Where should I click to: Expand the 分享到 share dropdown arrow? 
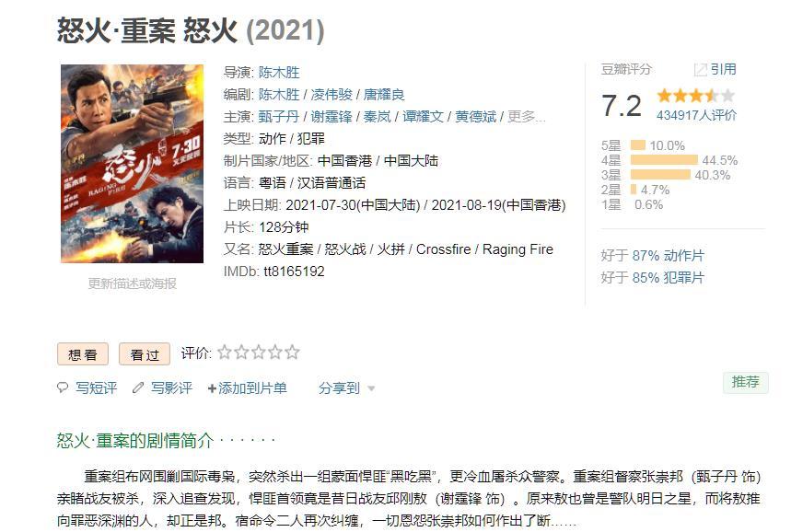[x=371, y=388]
